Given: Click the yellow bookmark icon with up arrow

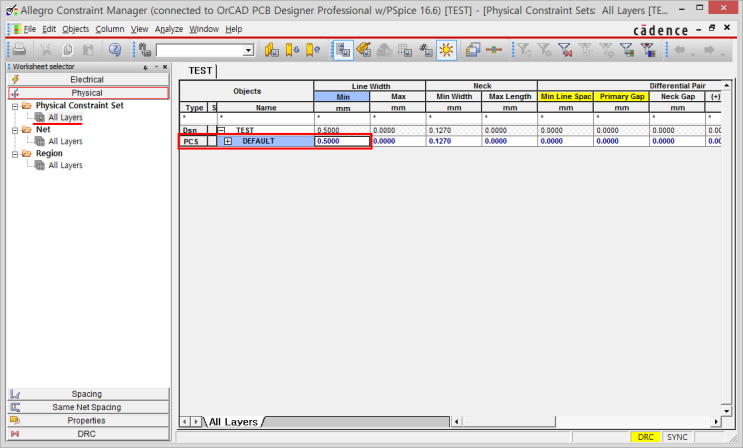Looking at the screenshot, I should coord(313,50).
